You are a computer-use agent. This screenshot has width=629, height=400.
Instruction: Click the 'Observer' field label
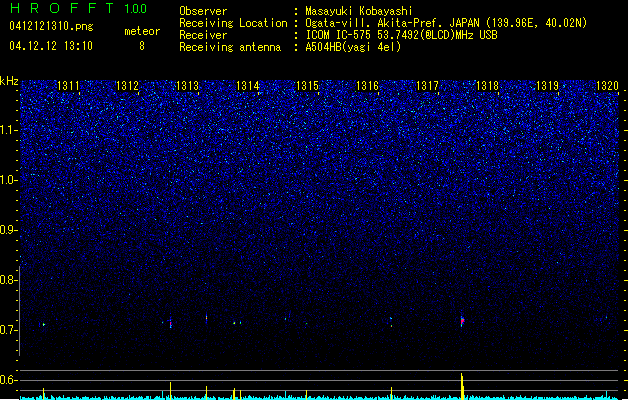pos(203,11)
